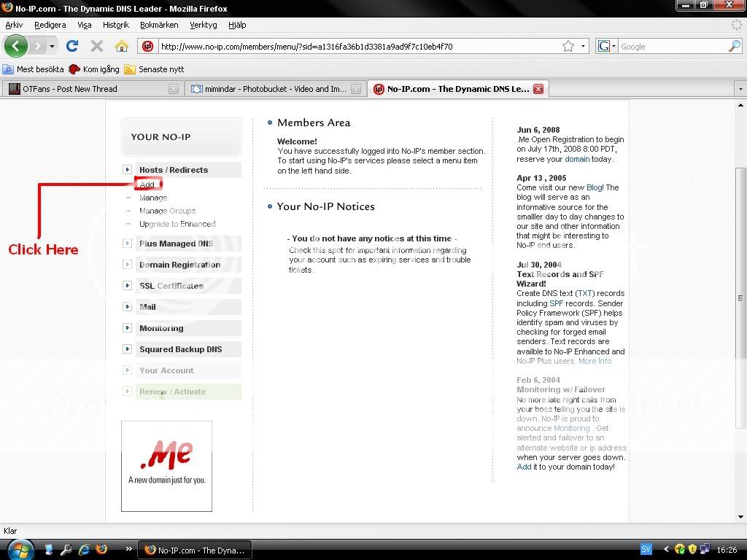
Task: Click the domain link in Jun 6 news
Action: pos(577,159)
